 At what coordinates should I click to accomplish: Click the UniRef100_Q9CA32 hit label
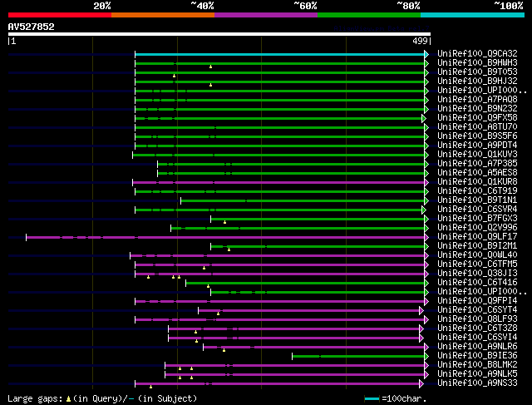click(x=477, y=53)
